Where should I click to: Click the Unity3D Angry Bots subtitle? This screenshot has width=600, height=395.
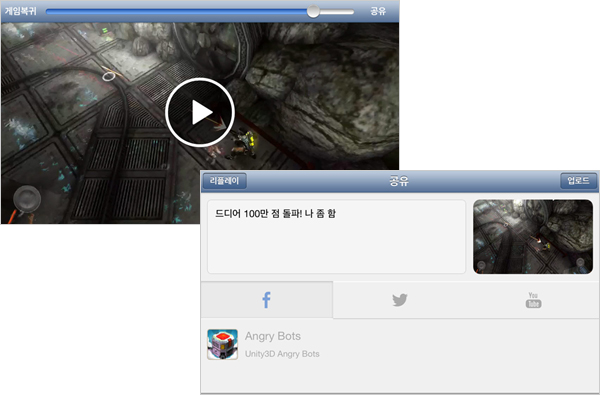point(282,354)
